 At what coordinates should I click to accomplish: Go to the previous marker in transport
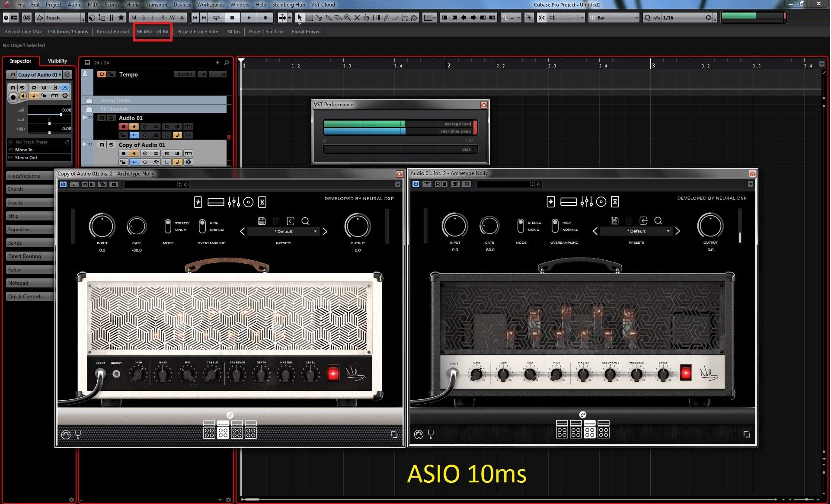pos(195,18)
